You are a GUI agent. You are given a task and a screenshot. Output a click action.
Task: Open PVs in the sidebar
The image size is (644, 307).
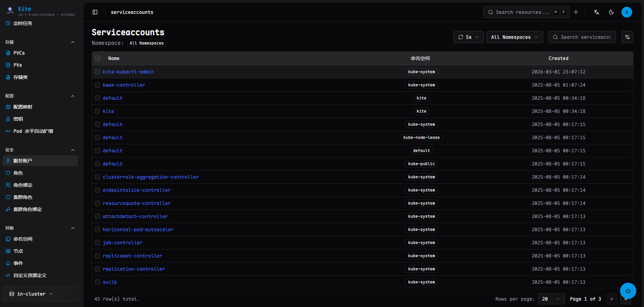coord(40,65)
